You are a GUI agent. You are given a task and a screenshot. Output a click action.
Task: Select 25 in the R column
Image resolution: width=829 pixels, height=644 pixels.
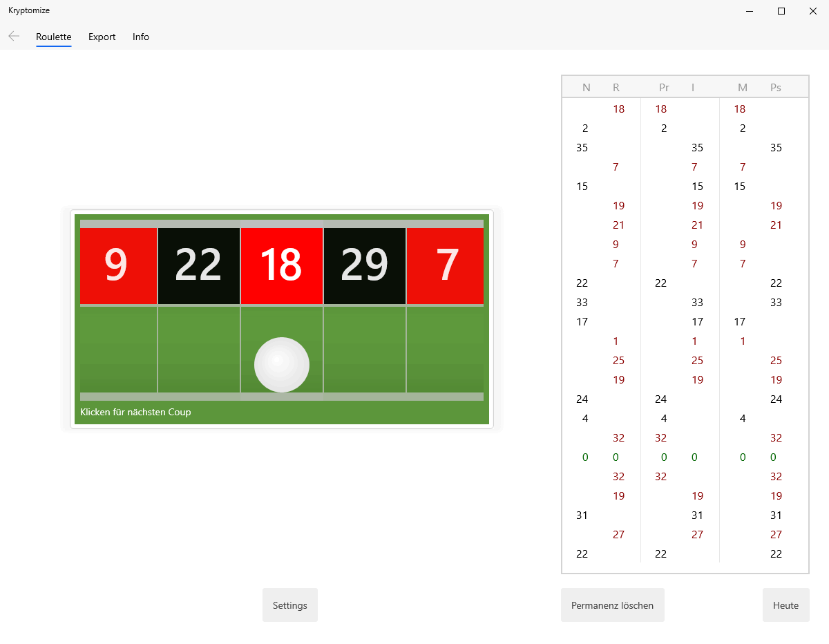pos(619,361)
